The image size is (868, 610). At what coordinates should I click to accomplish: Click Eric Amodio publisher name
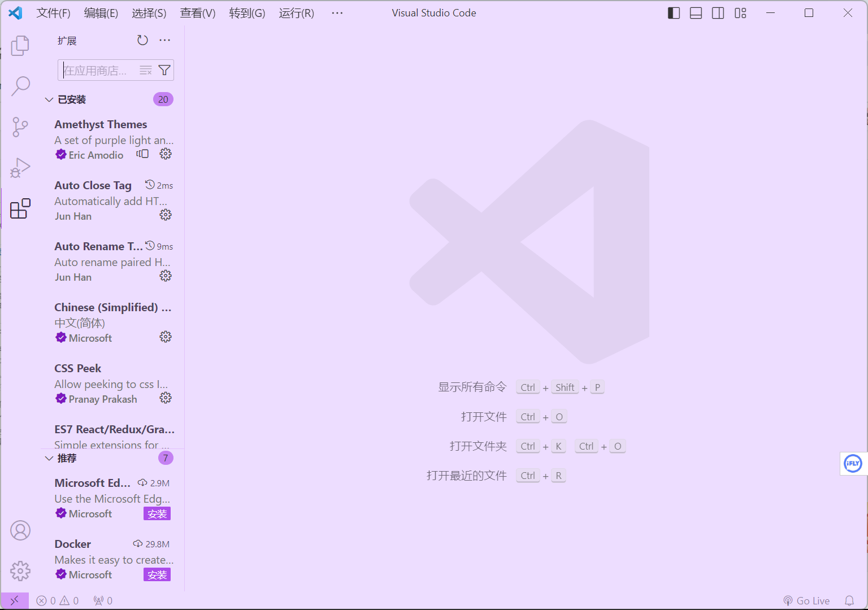96,155
